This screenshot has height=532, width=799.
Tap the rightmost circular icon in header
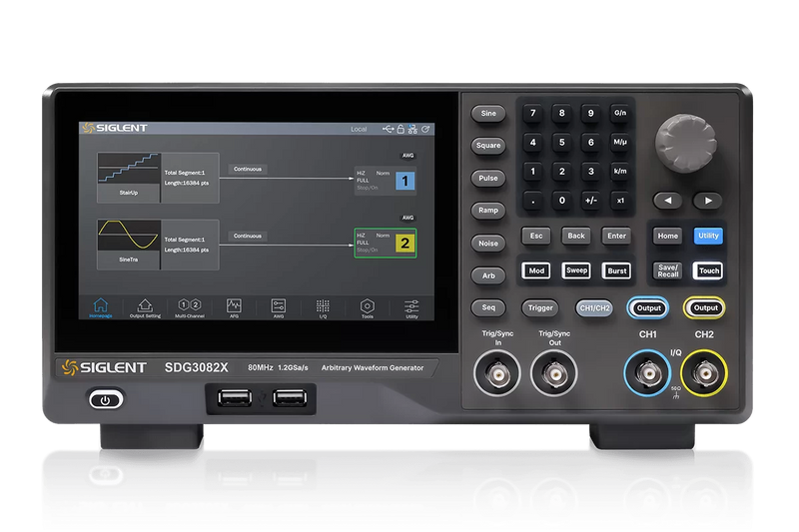click(425, 129)
